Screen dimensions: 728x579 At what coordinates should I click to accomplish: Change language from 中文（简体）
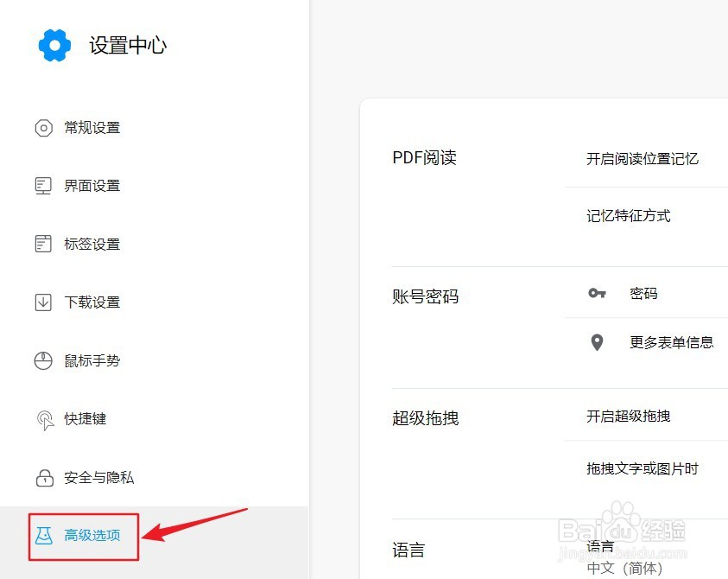click(x=622, y=569)
